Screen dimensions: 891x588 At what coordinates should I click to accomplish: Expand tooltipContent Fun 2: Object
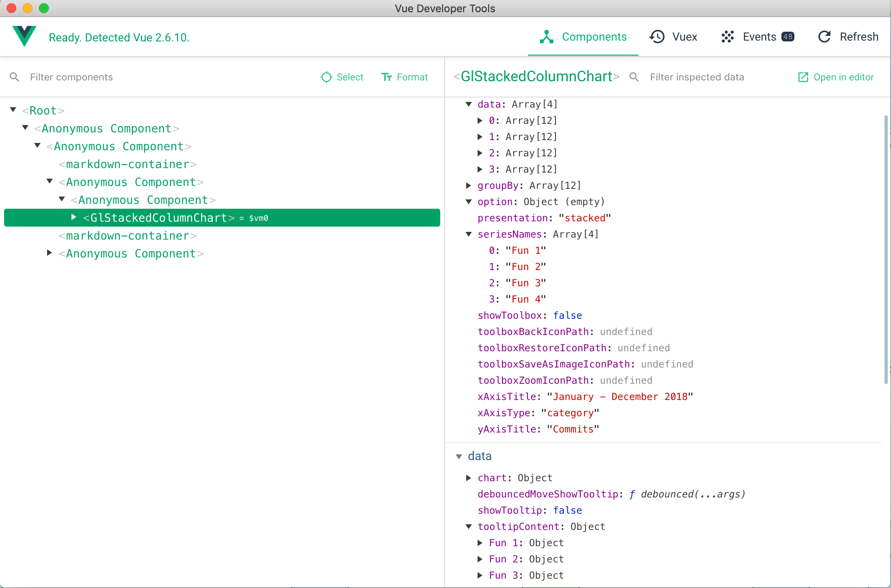tap(480, 559)
